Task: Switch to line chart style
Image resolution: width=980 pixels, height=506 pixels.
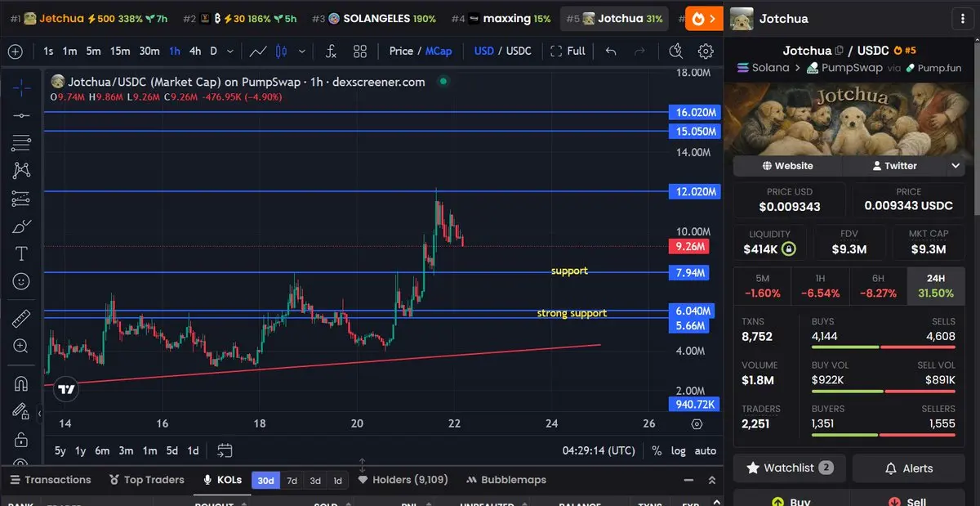Action: point(258,51)
